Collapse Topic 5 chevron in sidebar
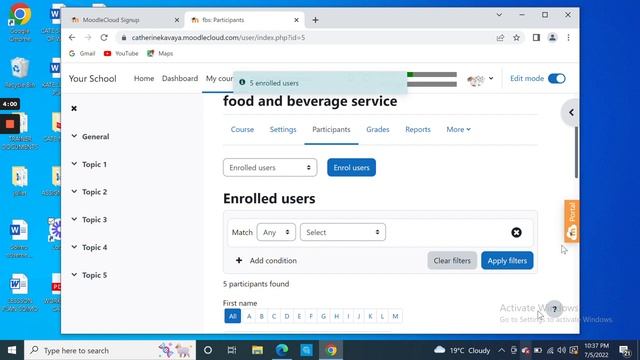 [74, 275]
